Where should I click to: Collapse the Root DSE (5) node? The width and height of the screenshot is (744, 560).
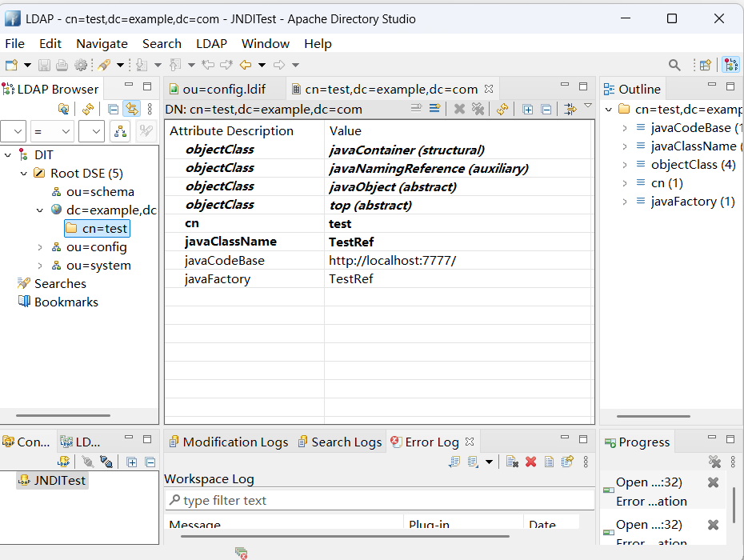(x=24, y=174)
